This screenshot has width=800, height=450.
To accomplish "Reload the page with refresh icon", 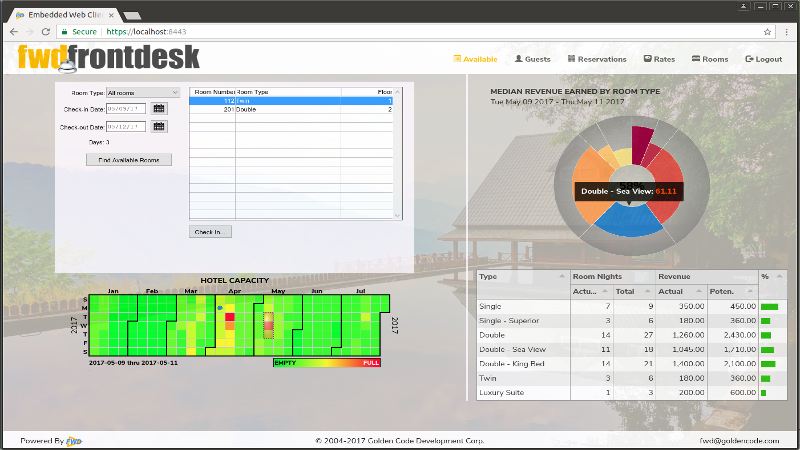I will click(x=45, y=32).
